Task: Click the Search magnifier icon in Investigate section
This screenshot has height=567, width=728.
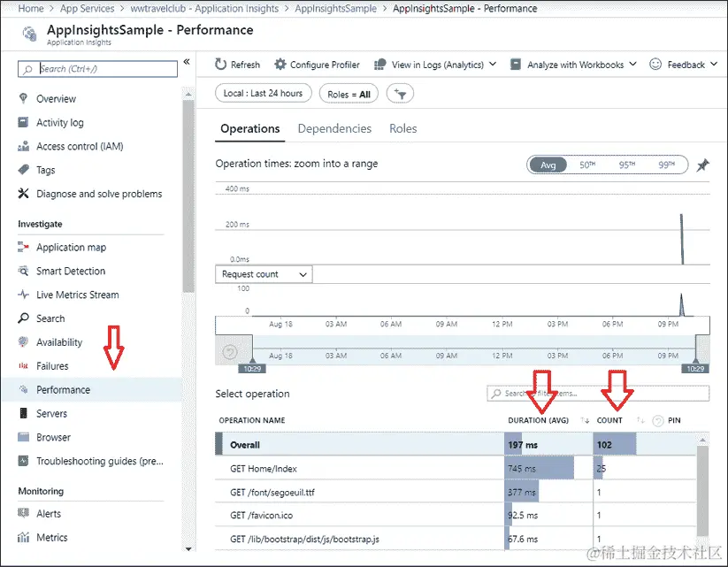Action: tap(23, 318)
